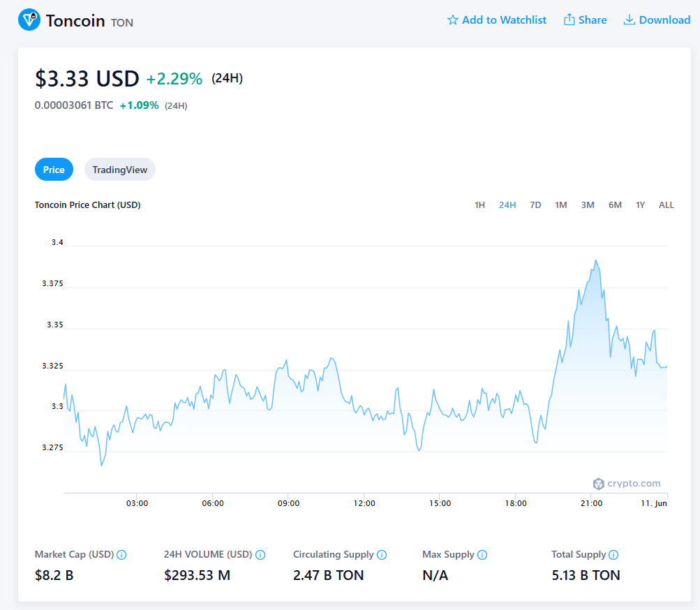Viewport: 700px width, 610px height.
Task: Select the 3M time range
Action: pyautogui.click(x=588, y=205)
